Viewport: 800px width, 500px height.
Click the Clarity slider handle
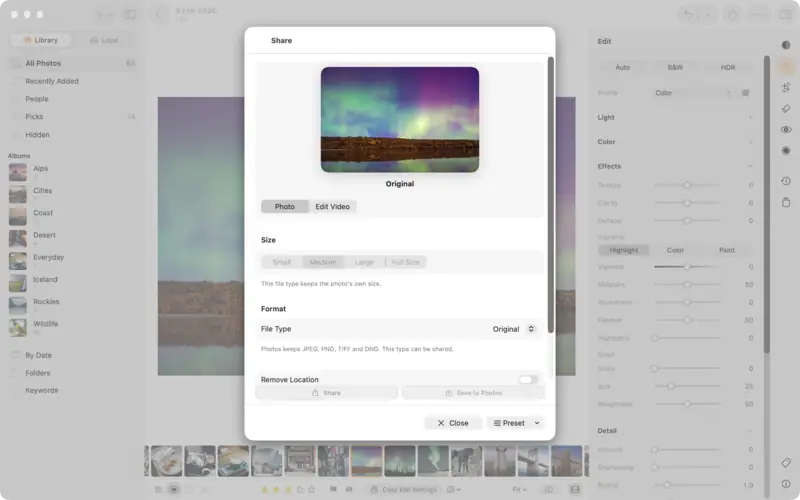pyautogui.click(x=687, y=203)
